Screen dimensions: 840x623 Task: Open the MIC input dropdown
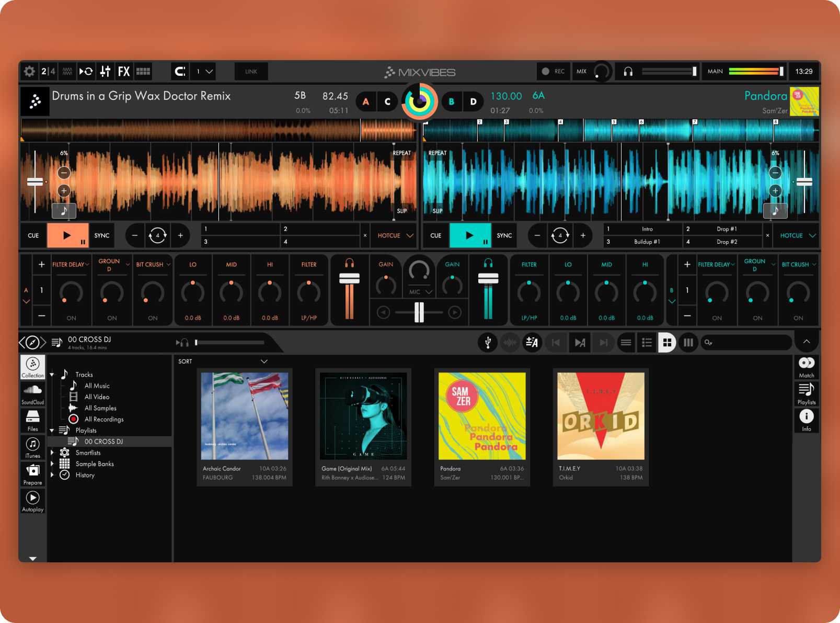tap(421, 292)
